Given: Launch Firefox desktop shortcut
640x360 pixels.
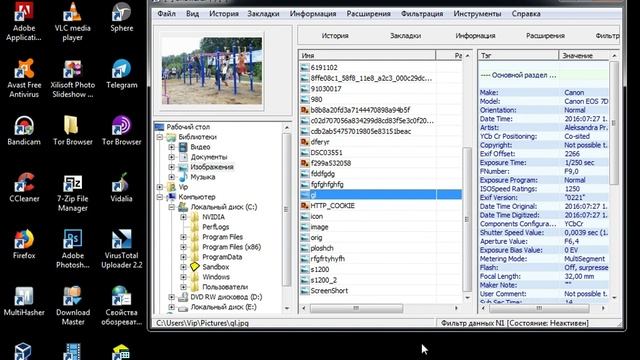Looking at the screenshot, I should (24, 244).
